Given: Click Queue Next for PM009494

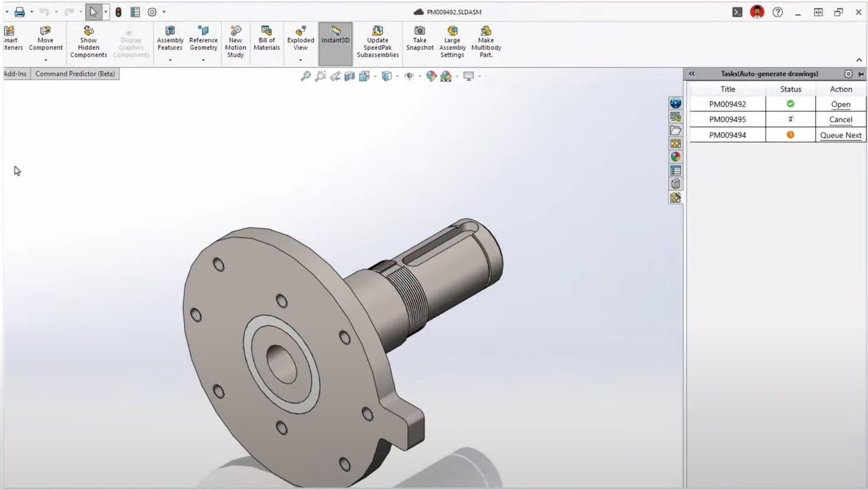Looking at the screenshot, I should coord(840,135).
